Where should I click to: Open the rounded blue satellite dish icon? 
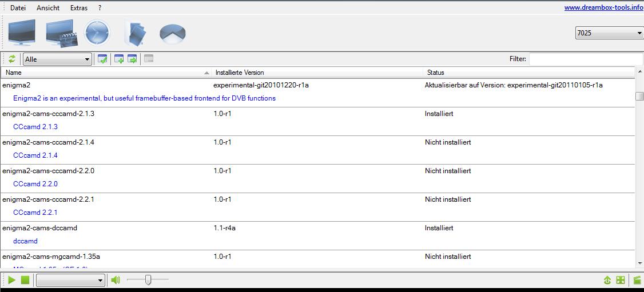coord(173,34)
